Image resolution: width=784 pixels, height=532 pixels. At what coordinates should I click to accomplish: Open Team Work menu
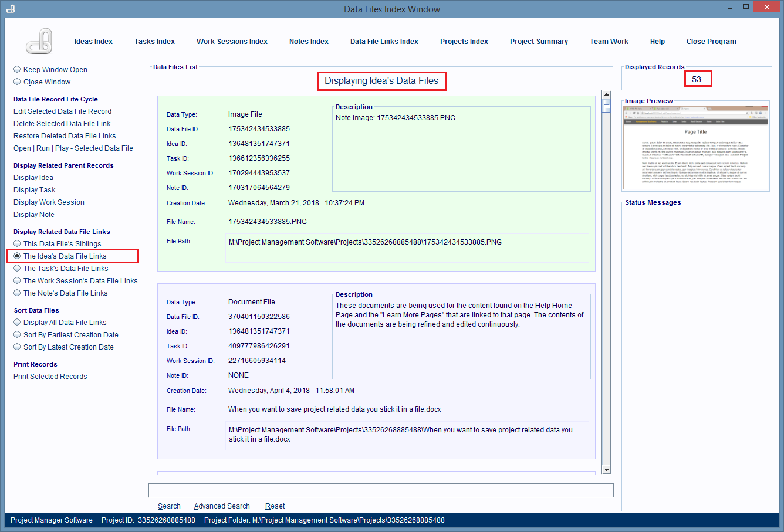coord(609,42)
